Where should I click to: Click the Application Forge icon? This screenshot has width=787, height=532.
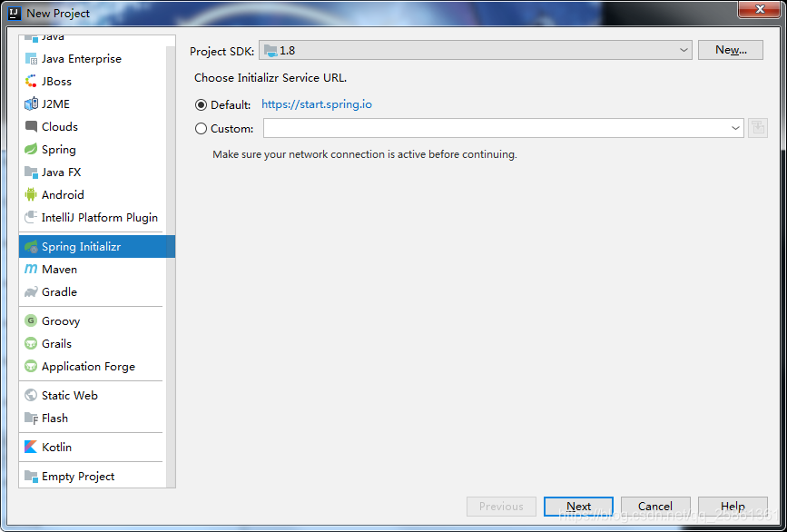[x=31, y=367]
